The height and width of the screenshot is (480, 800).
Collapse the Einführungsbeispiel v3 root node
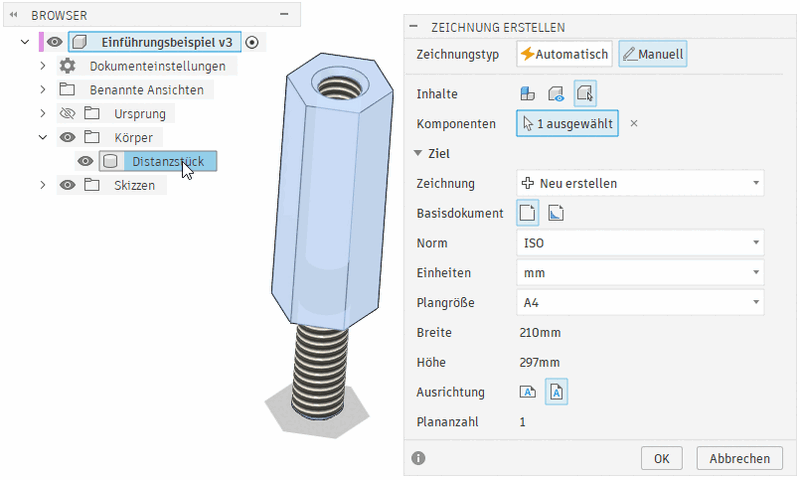[24, 42]
